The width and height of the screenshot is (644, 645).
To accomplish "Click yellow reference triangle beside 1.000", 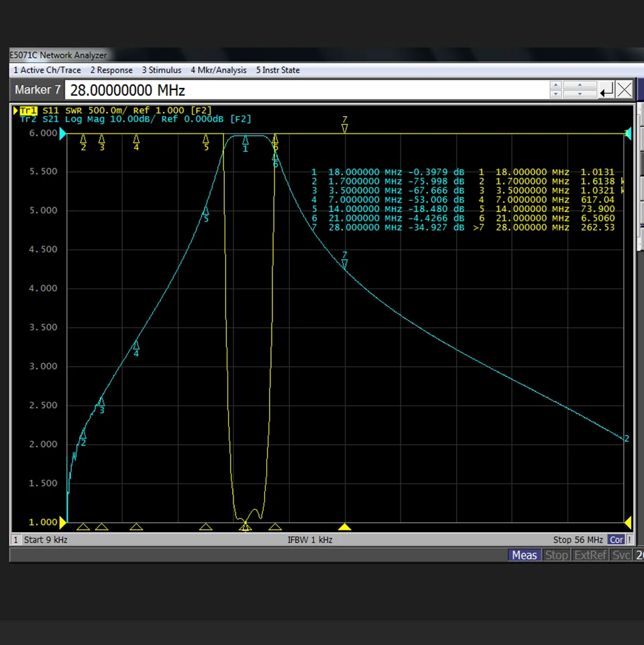I will click(62, 522).
